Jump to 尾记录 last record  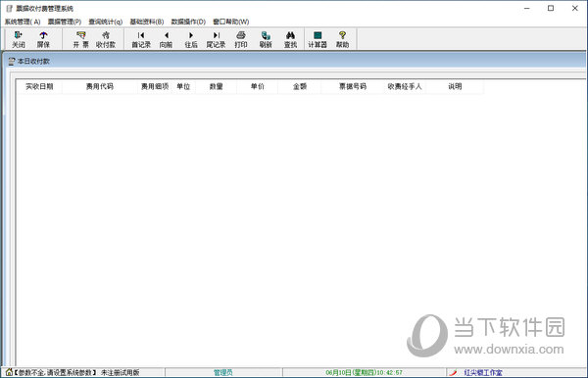pos(216,39)
